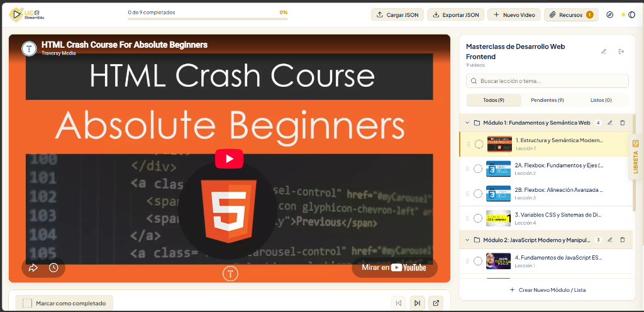The height and width of the screenshot is (312, 644).
Task: Click the Recursos count badge 1
Action: tap(589, 14)
